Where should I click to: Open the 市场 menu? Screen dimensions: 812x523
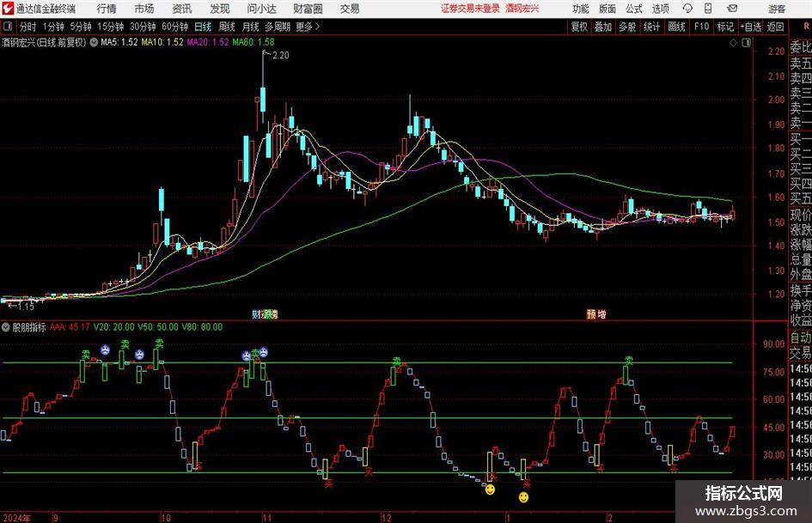point(144,9)
